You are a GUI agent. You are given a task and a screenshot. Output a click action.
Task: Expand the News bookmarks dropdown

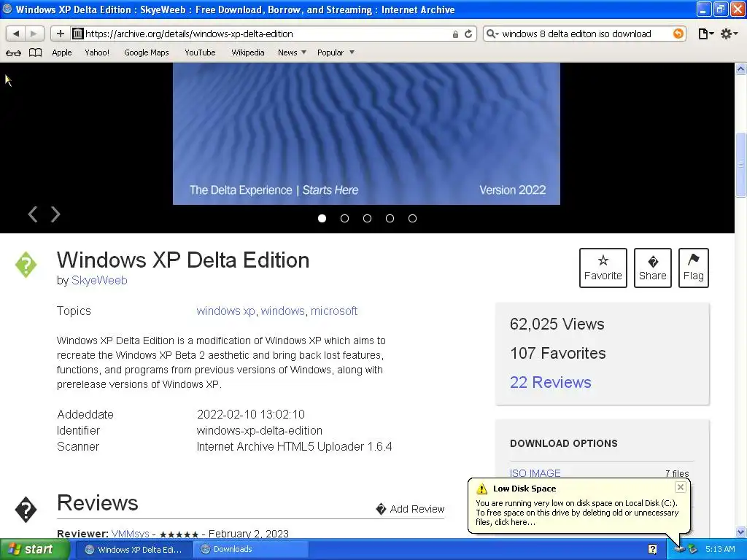click(292, 52)
